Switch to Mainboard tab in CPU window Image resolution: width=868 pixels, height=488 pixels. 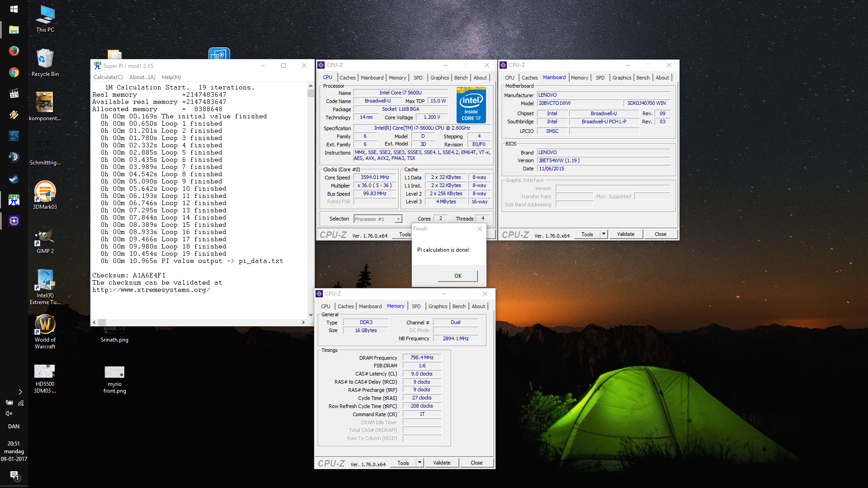pos(372,78)
